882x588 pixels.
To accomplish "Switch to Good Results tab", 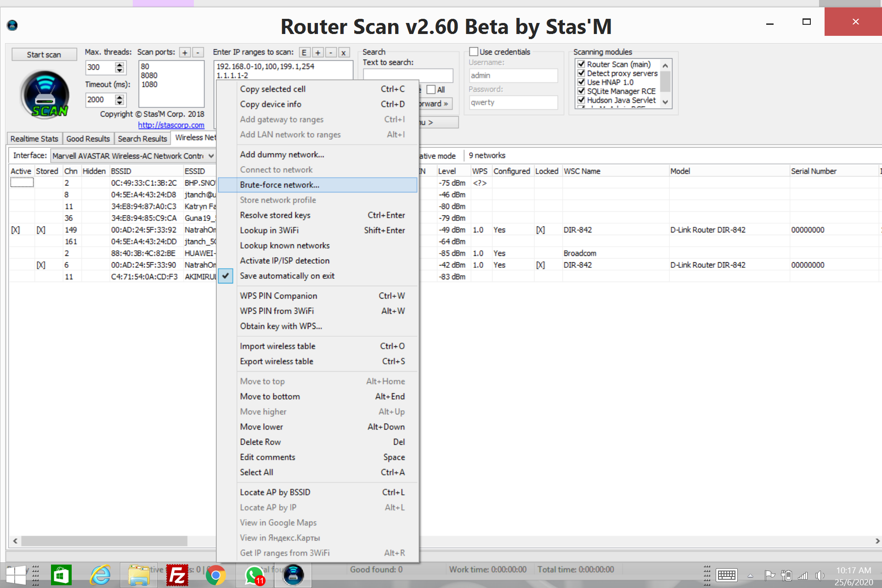I will (x=88, y=139).
